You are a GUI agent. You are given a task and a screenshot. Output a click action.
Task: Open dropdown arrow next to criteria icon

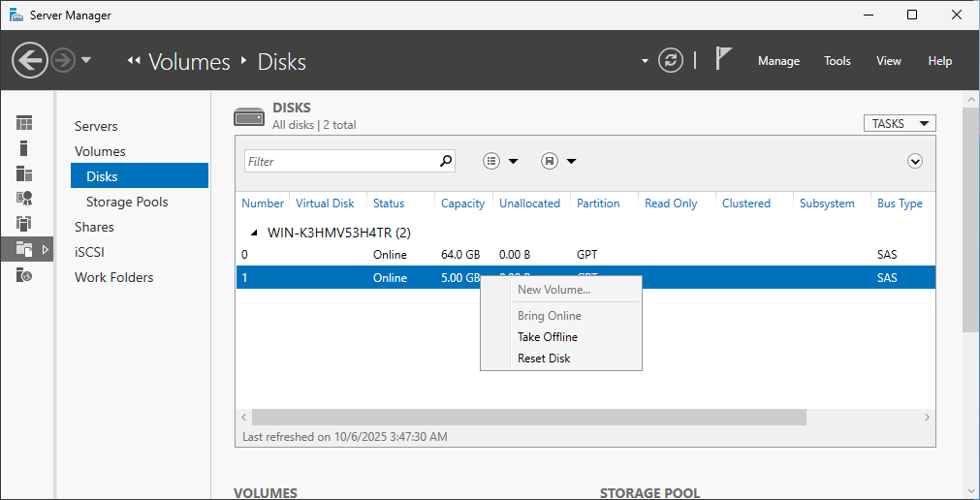tap(513, 162)
